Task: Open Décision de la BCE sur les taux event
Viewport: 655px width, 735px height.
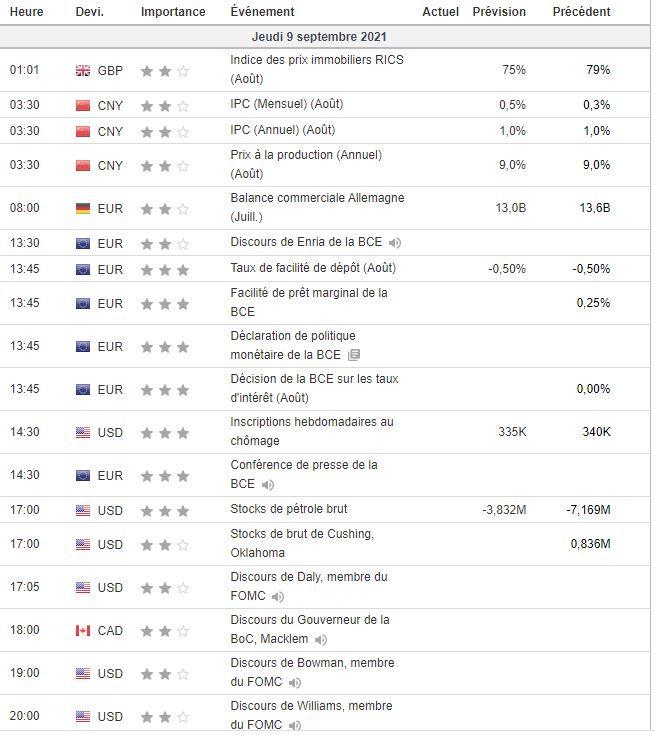Action: tap(314, 388)
